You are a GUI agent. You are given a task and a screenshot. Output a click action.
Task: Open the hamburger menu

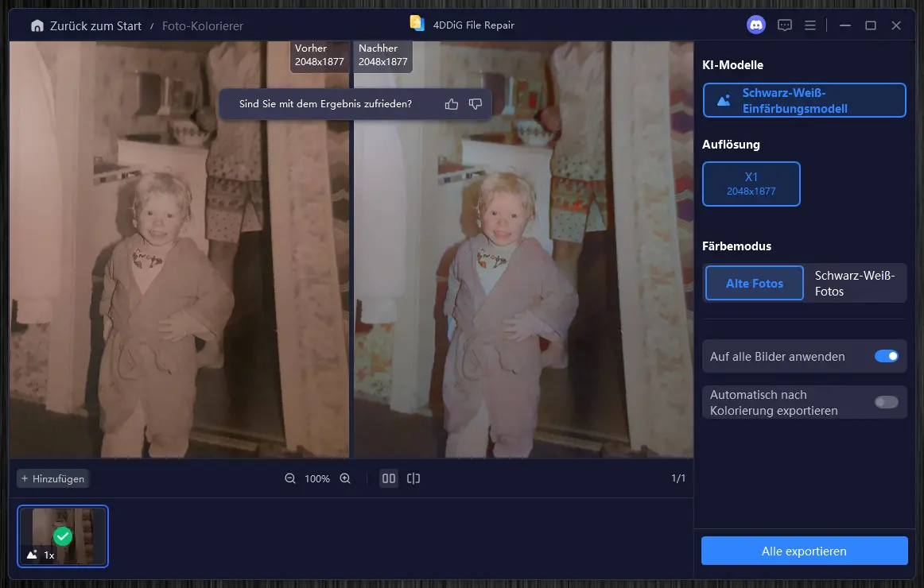(810, 25)
